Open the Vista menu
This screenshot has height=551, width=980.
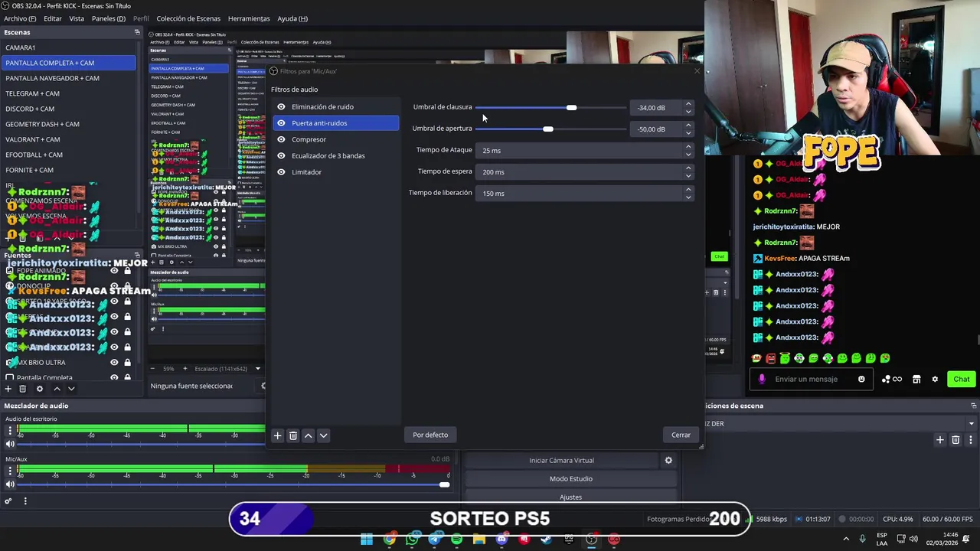point(77,18)
